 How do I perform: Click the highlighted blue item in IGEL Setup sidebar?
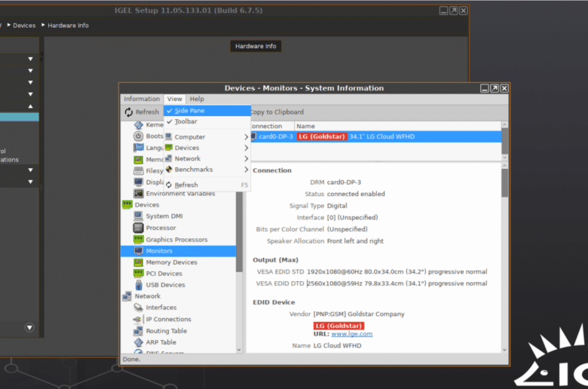coord(20,118)
